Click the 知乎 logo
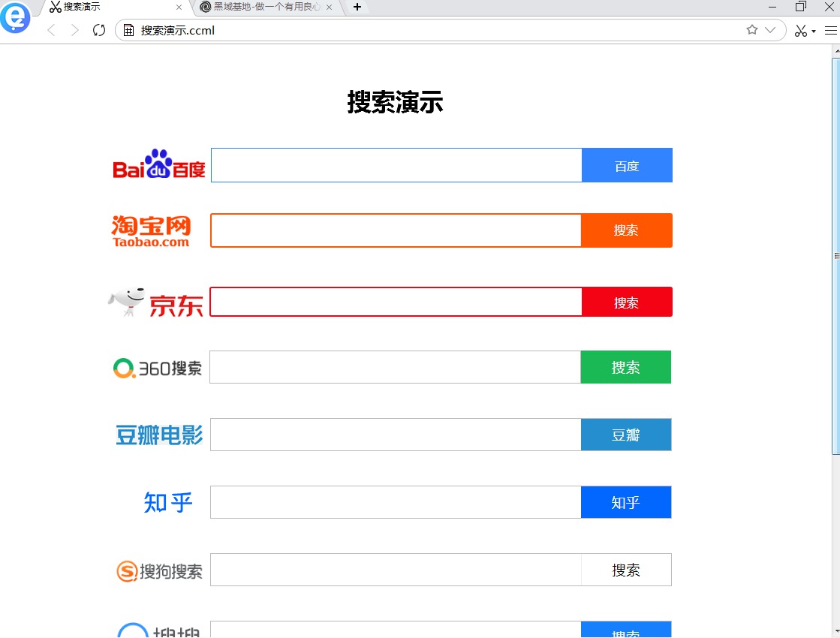The image size is (840, 638). click(x=168, y=502)
